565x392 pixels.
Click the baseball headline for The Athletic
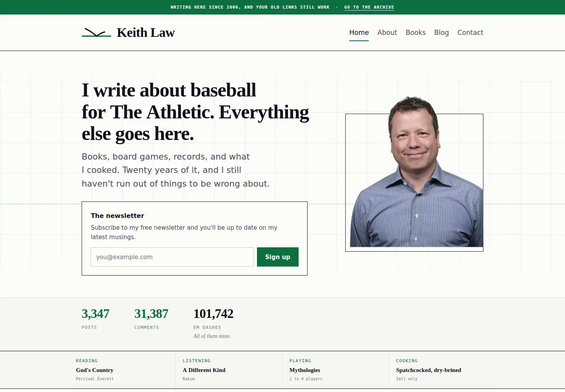click(195, 112)
